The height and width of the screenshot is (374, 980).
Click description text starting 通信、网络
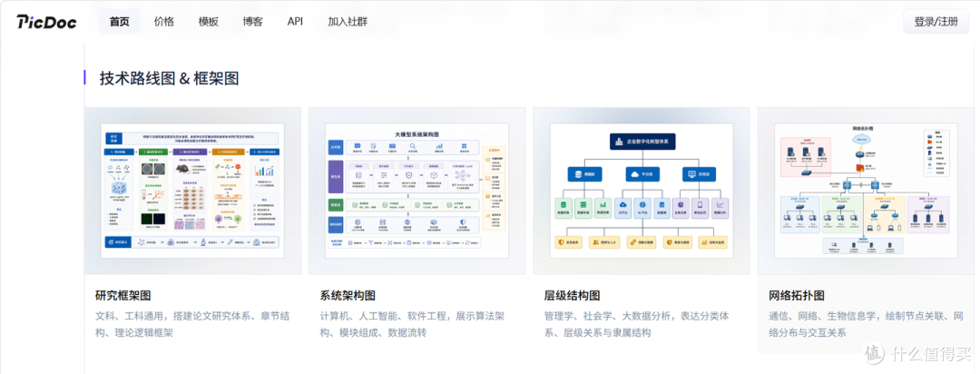865,324
